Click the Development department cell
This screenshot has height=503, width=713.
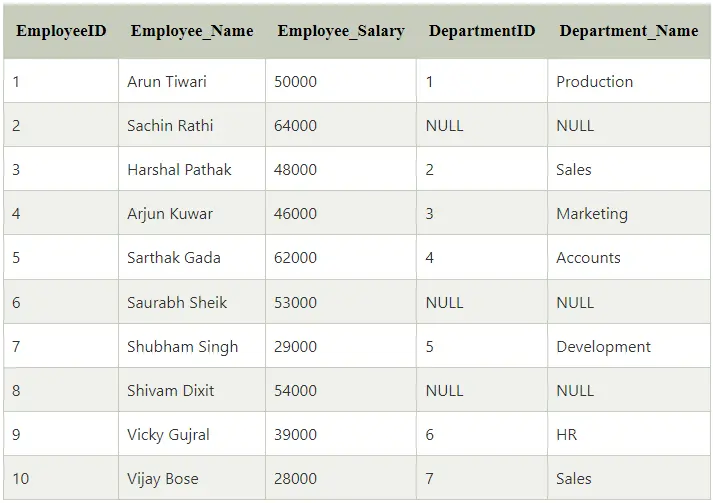click(629, 346)
